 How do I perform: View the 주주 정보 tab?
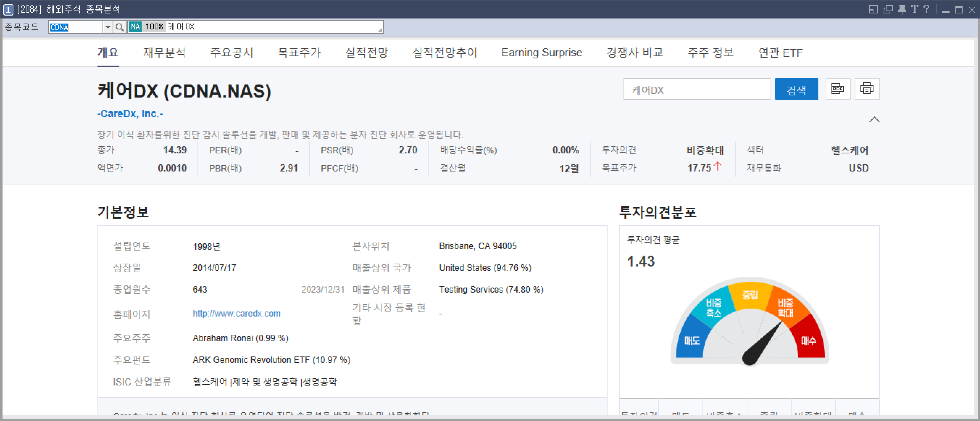(x=711, y=53)
